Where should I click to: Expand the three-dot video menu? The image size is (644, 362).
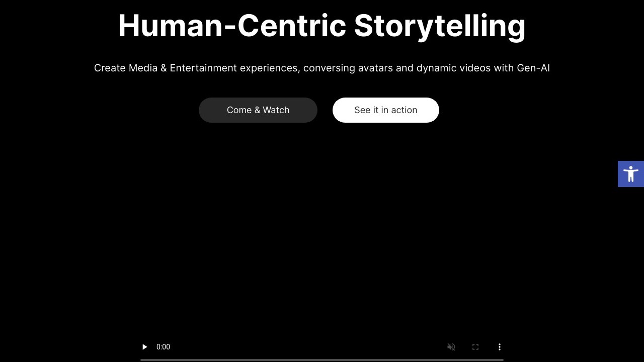tap(500, 347)
